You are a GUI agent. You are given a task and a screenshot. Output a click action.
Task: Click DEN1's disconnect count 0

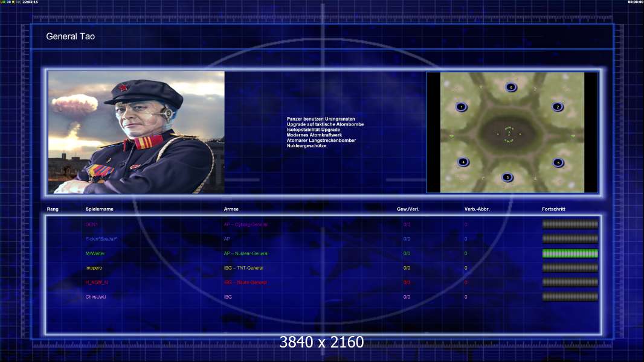coord(466,224)
